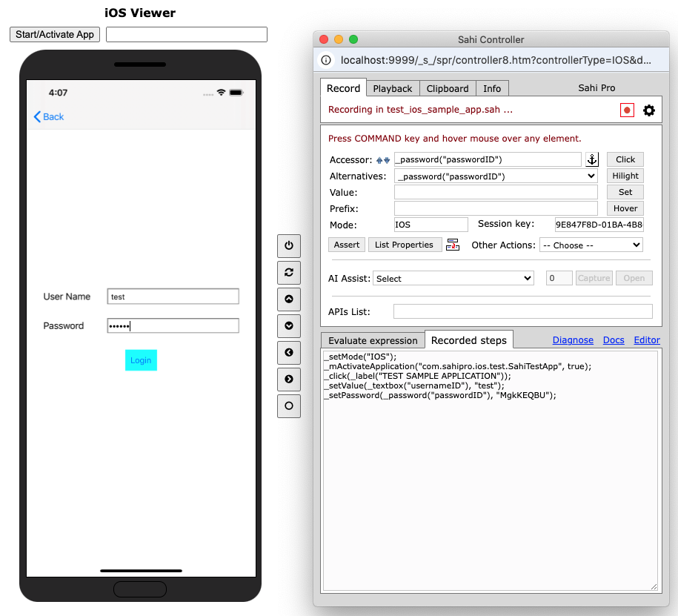Open the Diagnose link

(573, 340)
